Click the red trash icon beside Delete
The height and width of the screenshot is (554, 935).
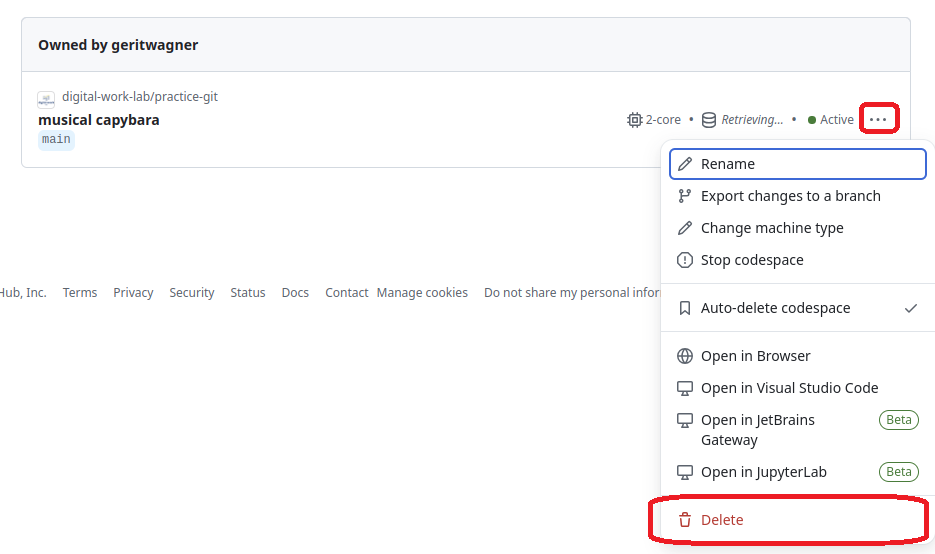coord(685,520)
